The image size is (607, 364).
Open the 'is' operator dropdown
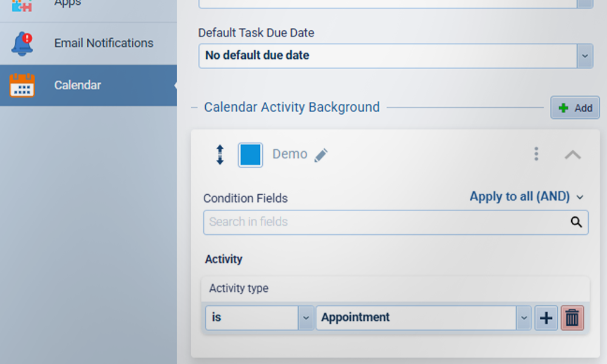(x=306, y=318)
